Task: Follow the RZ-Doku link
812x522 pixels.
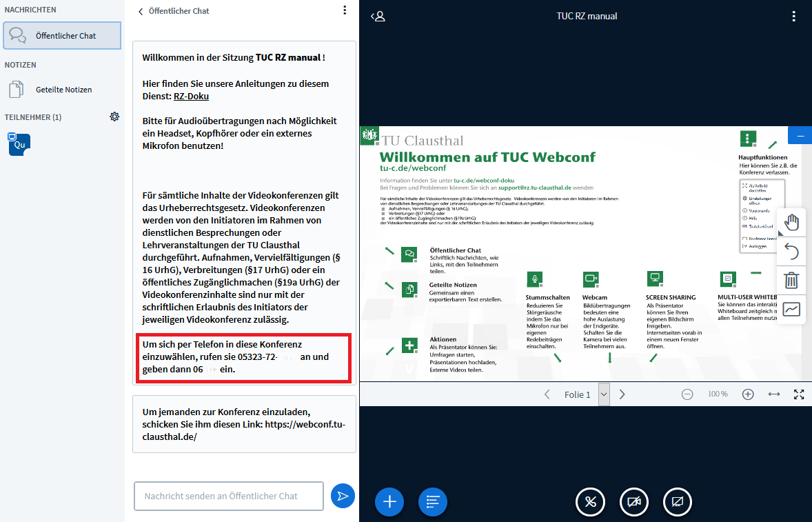Action: tap(191, 97)
